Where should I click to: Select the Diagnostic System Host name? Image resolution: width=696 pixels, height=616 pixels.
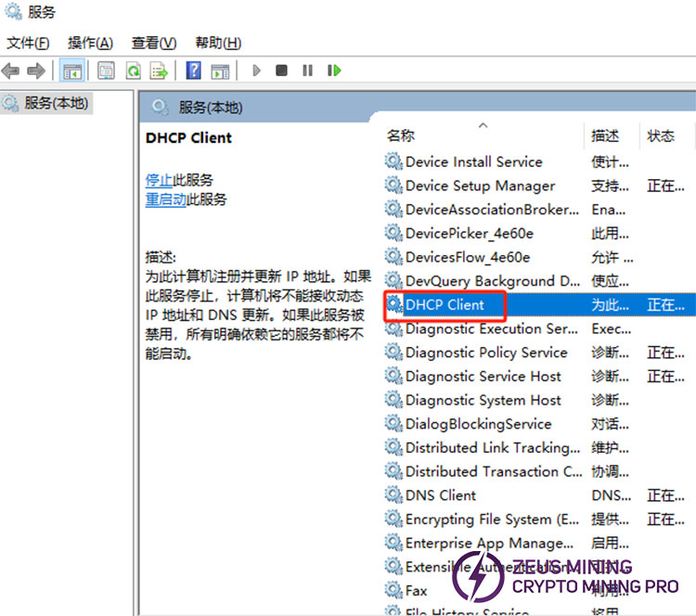point(483,400)
